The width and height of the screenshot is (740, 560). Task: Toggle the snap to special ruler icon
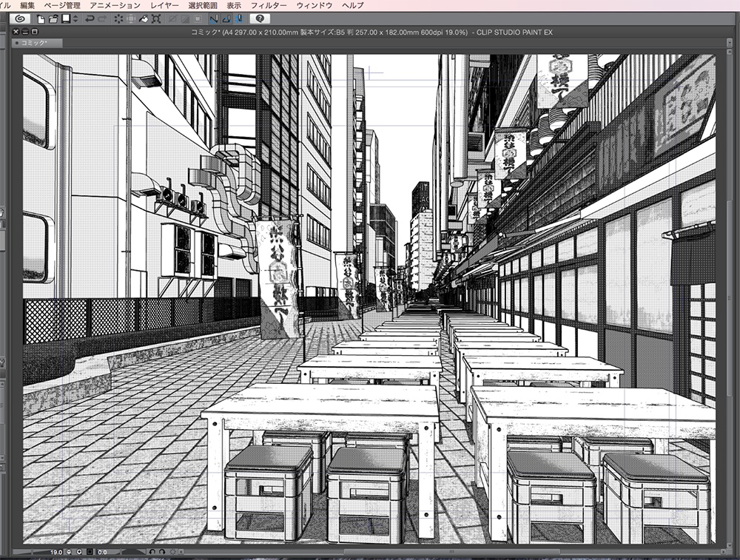click(x=226, y=19)
